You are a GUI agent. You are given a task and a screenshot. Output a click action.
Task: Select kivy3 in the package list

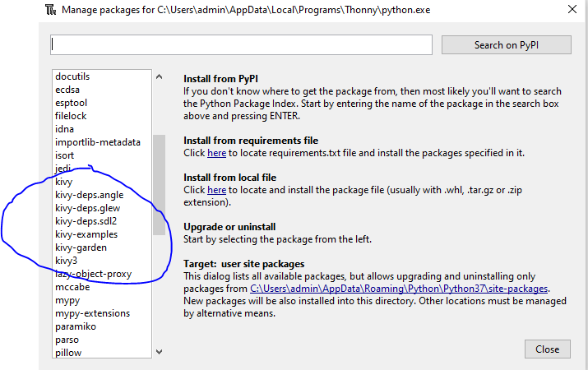coord(66,261)
